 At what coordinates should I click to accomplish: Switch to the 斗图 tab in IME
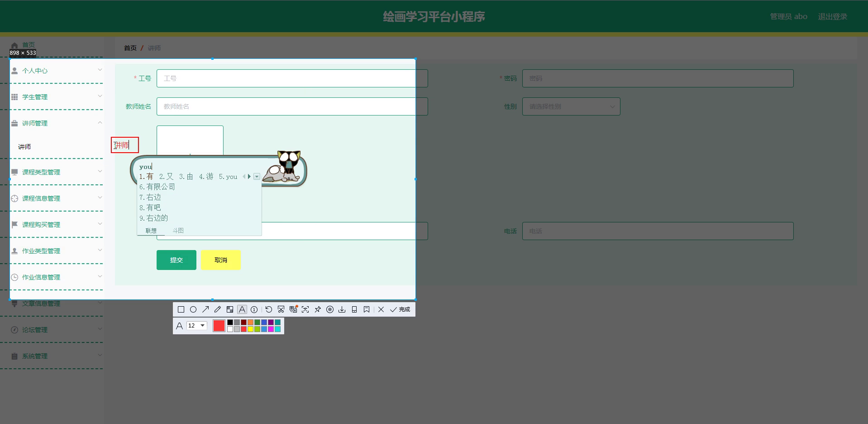pos(178,231)
